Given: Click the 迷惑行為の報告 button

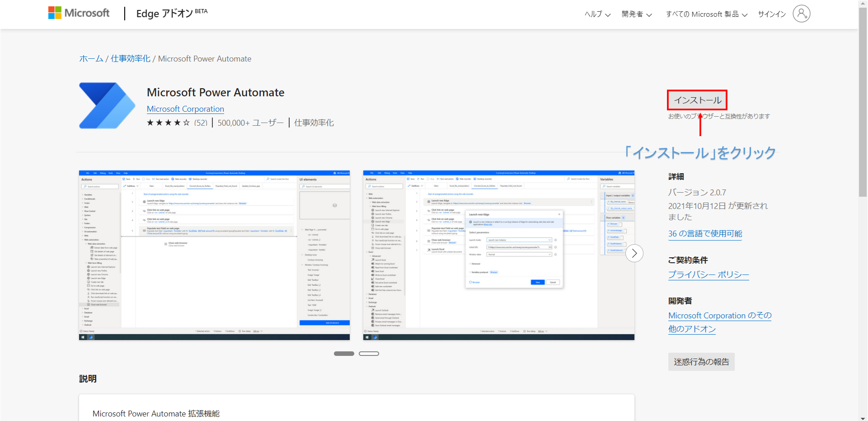Looking at the screenshot, I should (x=701, y=361).
